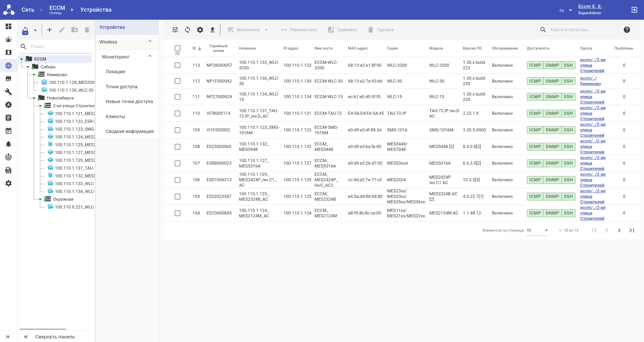This screenshot has width=644, height=342.
Task: Add new item with plus icon
Action: pos(49,30)
